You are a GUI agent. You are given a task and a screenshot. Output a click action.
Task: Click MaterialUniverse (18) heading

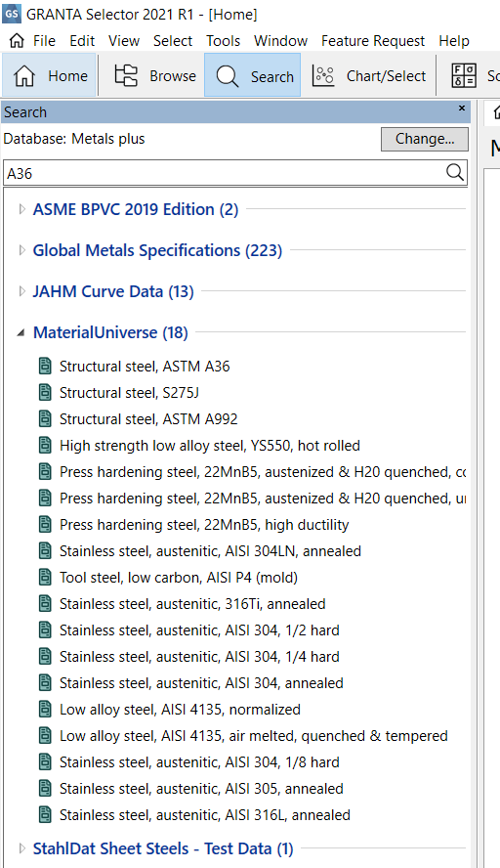tap(110, 332)
